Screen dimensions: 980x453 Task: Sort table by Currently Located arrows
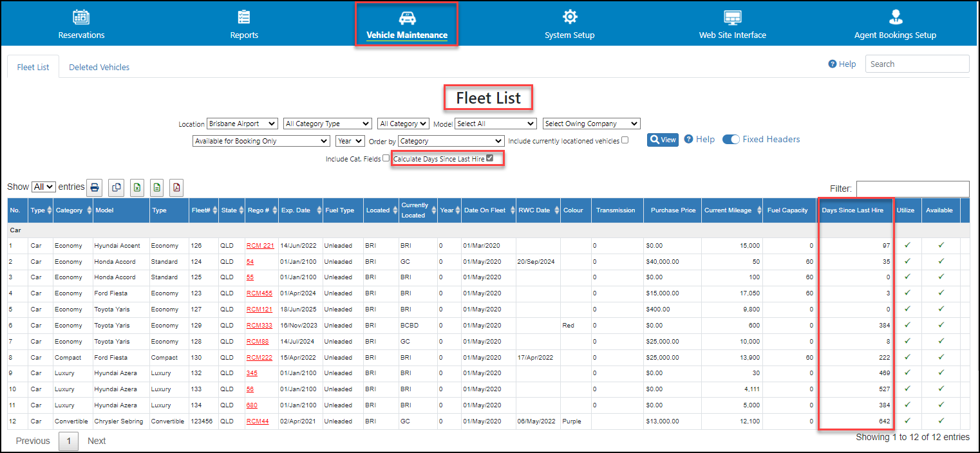point(434,210)
